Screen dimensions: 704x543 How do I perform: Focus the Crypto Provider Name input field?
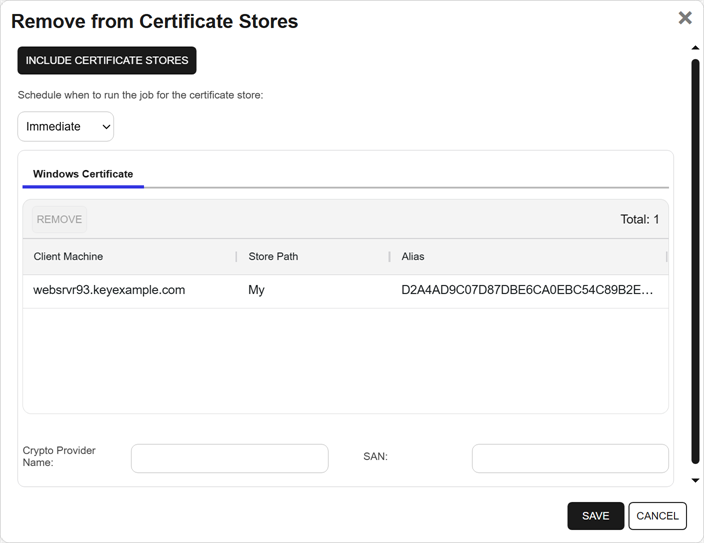click(229, 458)
